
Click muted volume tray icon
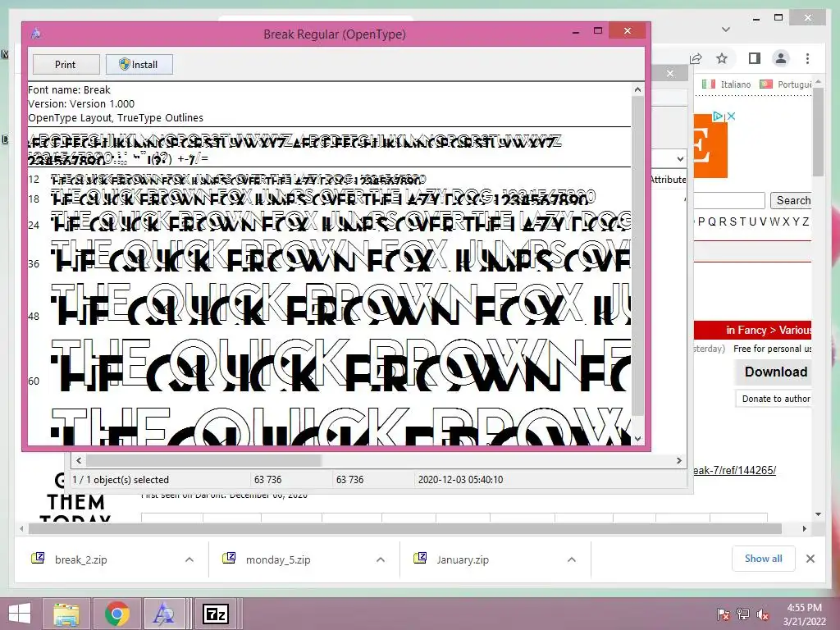coord(763,614)
